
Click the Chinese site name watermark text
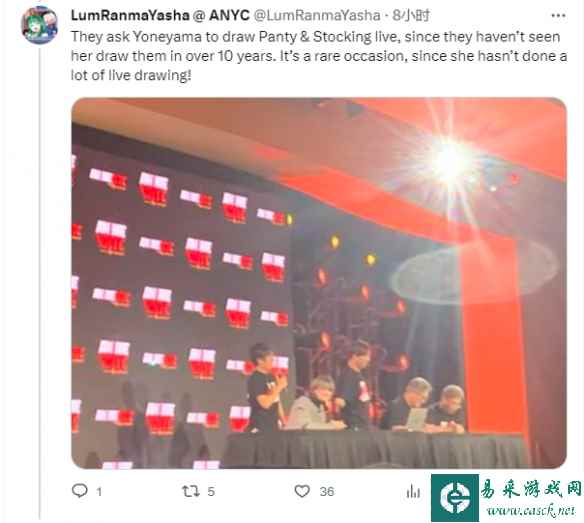(531, 488)
